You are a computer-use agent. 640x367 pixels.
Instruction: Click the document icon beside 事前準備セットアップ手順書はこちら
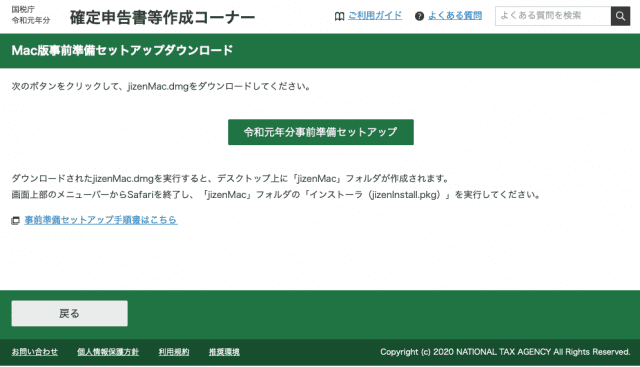(16, 220)
